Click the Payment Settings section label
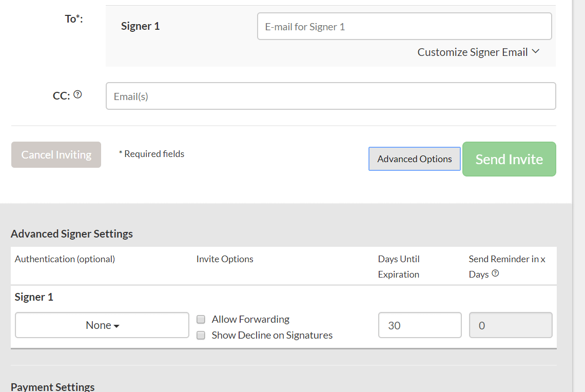 [52, 386]
